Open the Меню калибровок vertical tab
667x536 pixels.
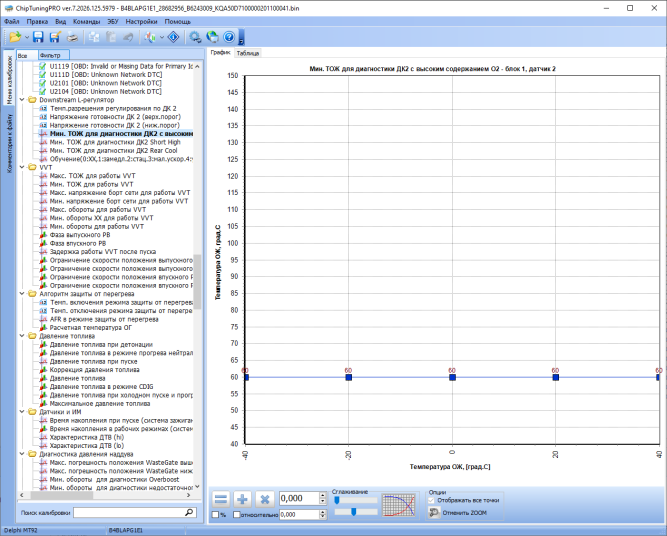tap(9, 79)
